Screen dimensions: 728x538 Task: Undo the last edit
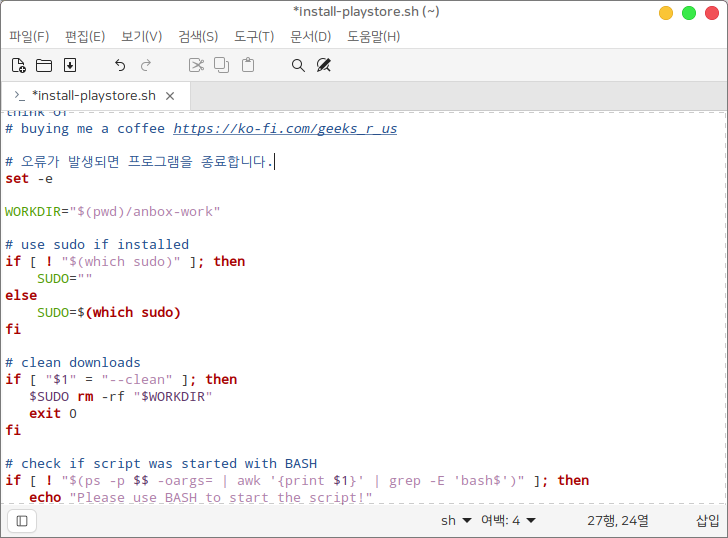(120, 65)
